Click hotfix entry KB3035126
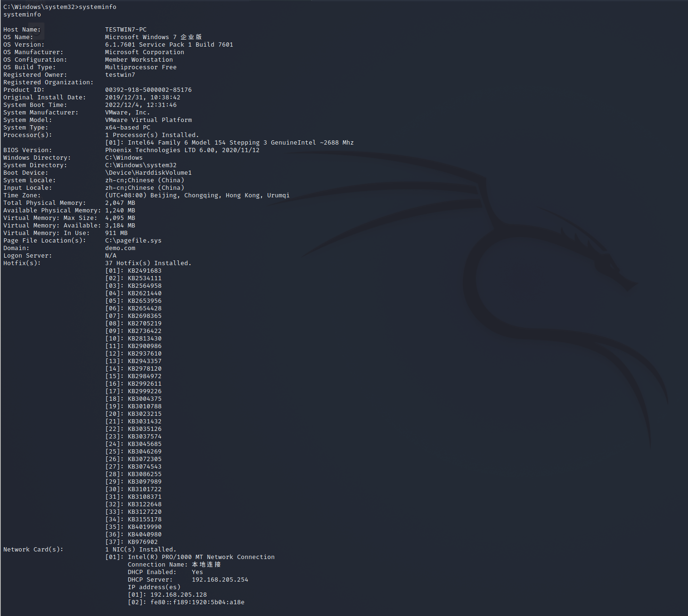This screenshot has height=616, width=688. tap(145, 429)
